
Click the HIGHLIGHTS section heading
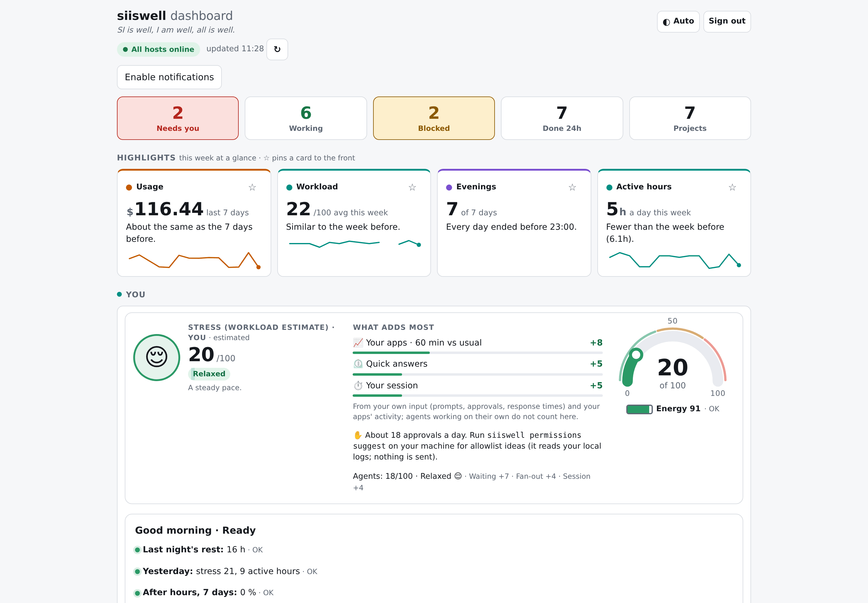coord(146,158)
